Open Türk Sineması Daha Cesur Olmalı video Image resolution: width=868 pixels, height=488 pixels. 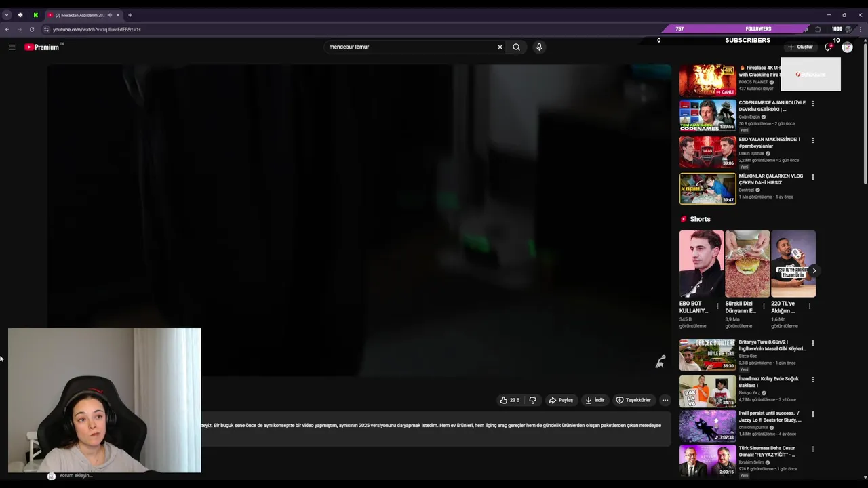[707, 461]
